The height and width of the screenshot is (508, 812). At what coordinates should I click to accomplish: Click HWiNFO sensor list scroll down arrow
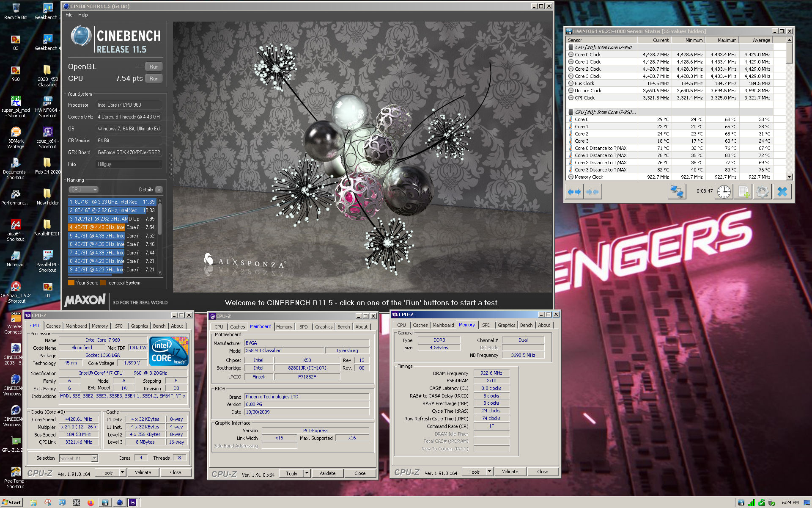point(789,177)
